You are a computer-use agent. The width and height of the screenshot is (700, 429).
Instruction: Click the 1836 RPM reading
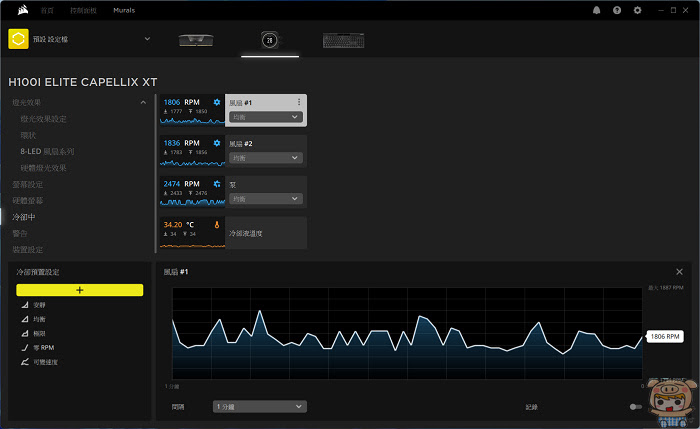181,143
